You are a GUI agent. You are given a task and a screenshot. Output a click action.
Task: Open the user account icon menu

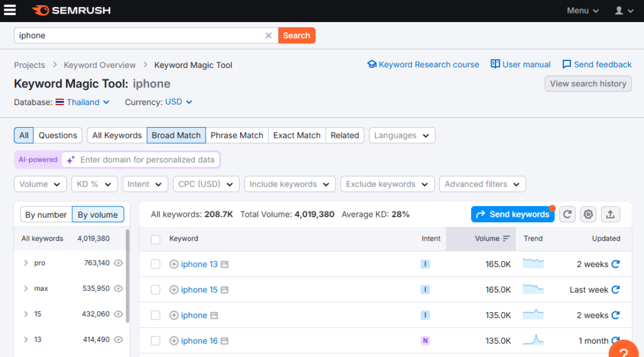(624, 11)
